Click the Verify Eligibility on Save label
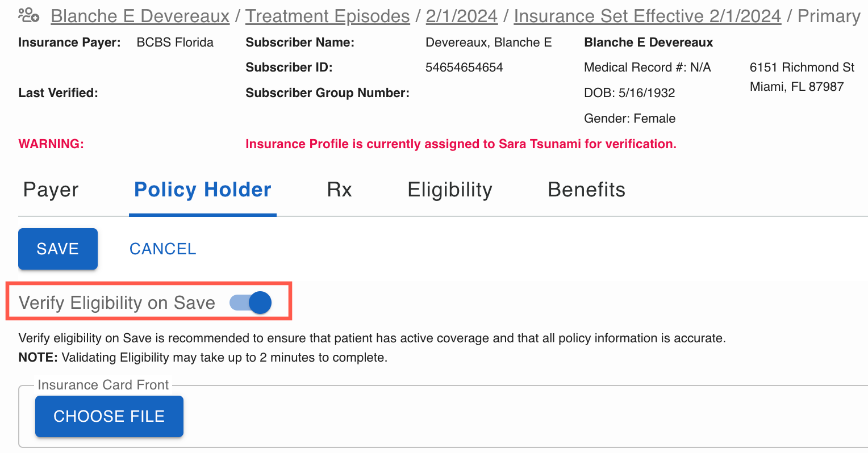 117,303
